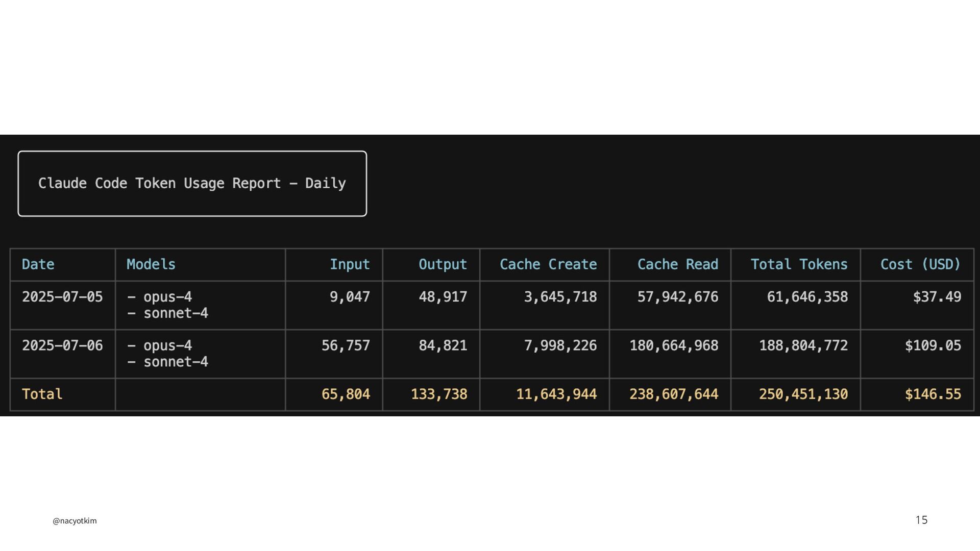Select cache create value 7,998,226
980x551 pixels.
(x=560, y=345)
